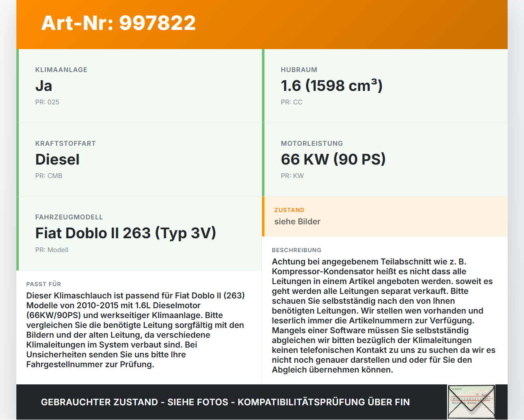The height and width of the screenshot is (420, 524).
Task: Click the PR: KW code label
Action: [x=292, y=176]
